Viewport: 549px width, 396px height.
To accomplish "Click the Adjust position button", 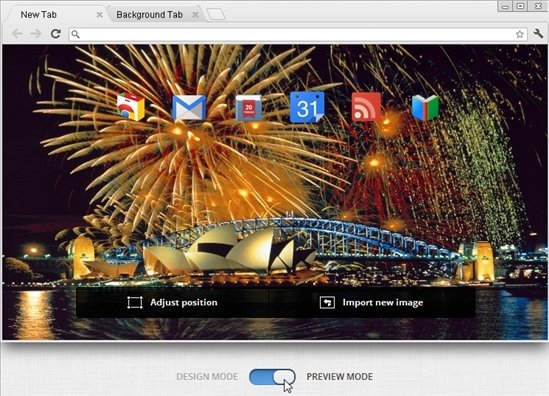I will pos(172,303).
